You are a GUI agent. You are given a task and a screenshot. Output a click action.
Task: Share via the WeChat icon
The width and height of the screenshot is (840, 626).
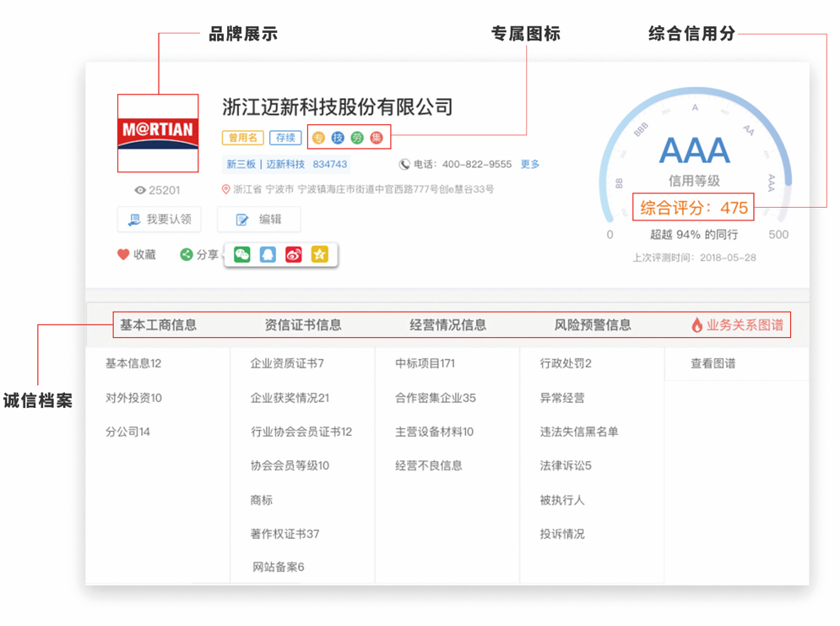click(x=242, y=254)
